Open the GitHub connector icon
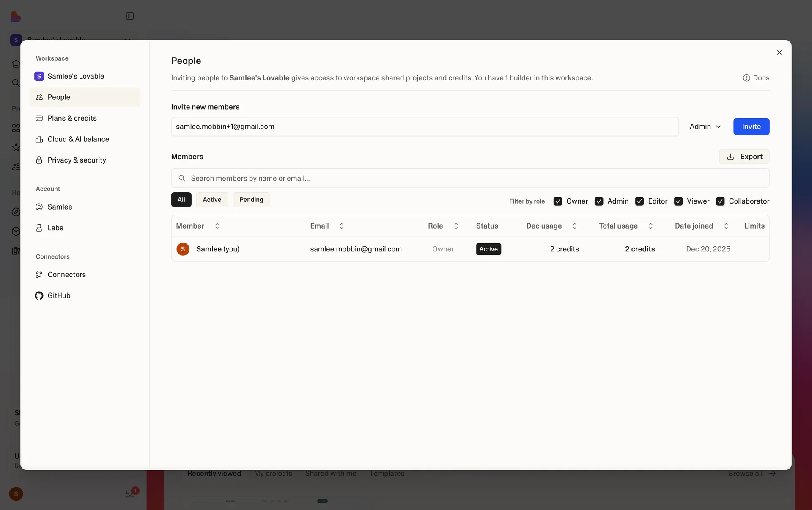Screen dimensions: 812x510 [x=39, y=295]
